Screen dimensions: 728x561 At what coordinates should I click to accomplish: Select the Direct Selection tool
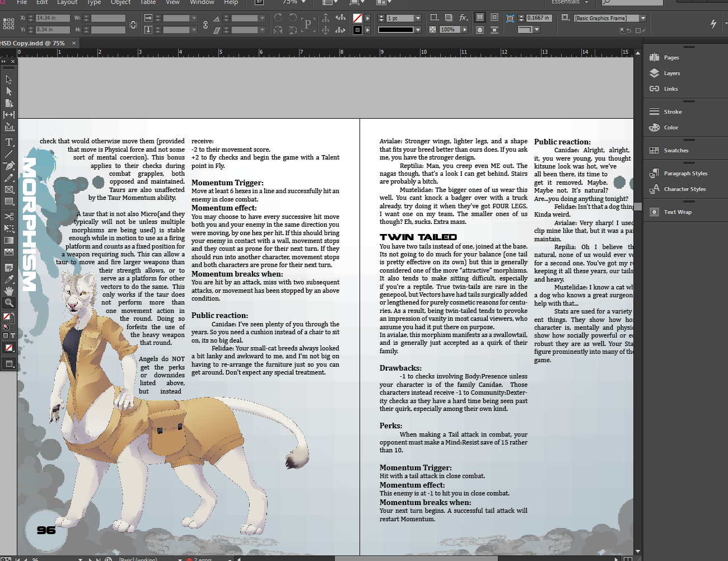click(9, 91)
